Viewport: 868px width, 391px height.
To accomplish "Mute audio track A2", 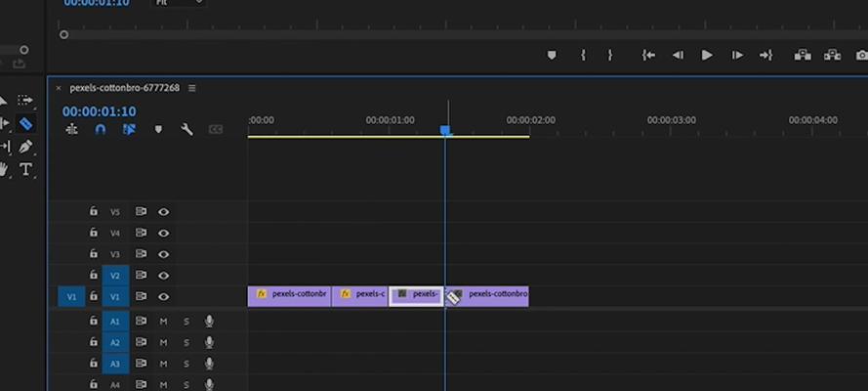I will coord(163,343).
